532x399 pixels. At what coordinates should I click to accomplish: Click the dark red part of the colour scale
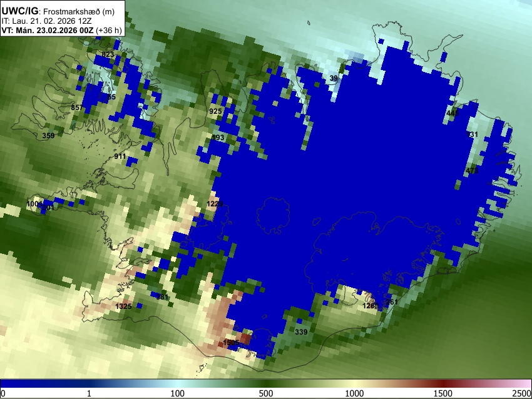[x=443, y=383]
